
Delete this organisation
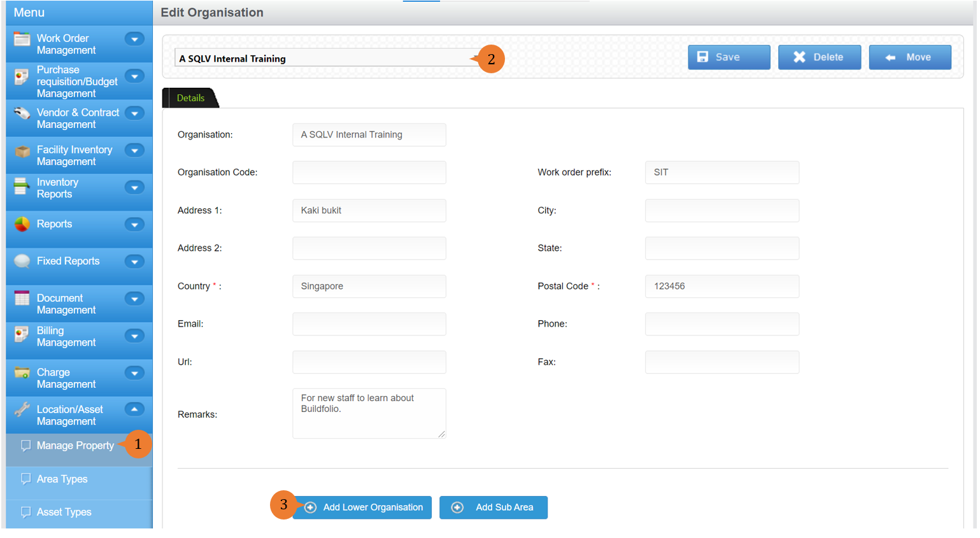820,57
